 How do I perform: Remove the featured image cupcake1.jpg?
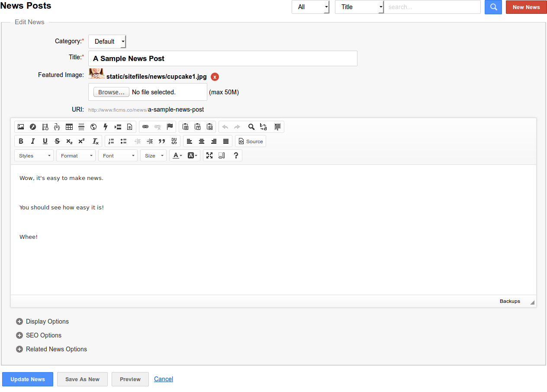(x=215, y=77)
